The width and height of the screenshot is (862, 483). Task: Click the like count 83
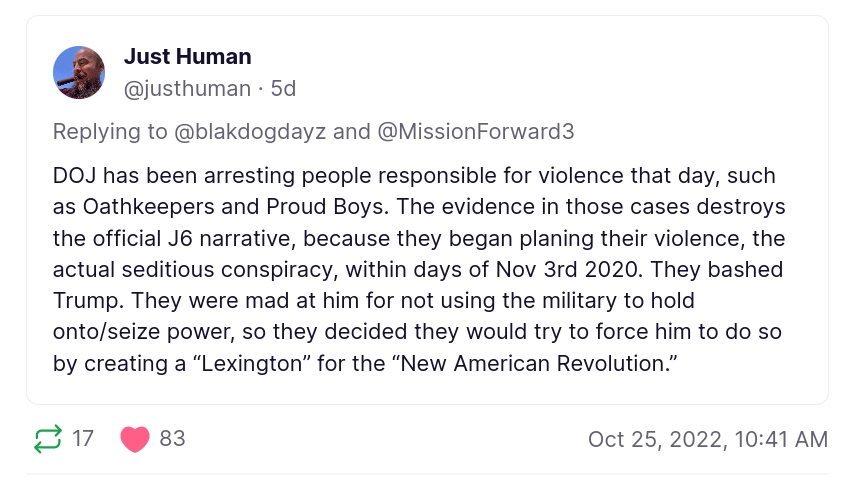point(172,439)
